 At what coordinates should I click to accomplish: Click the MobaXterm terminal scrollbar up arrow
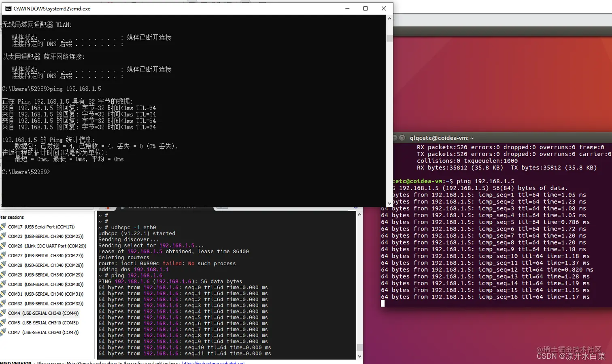coord(359,214)
